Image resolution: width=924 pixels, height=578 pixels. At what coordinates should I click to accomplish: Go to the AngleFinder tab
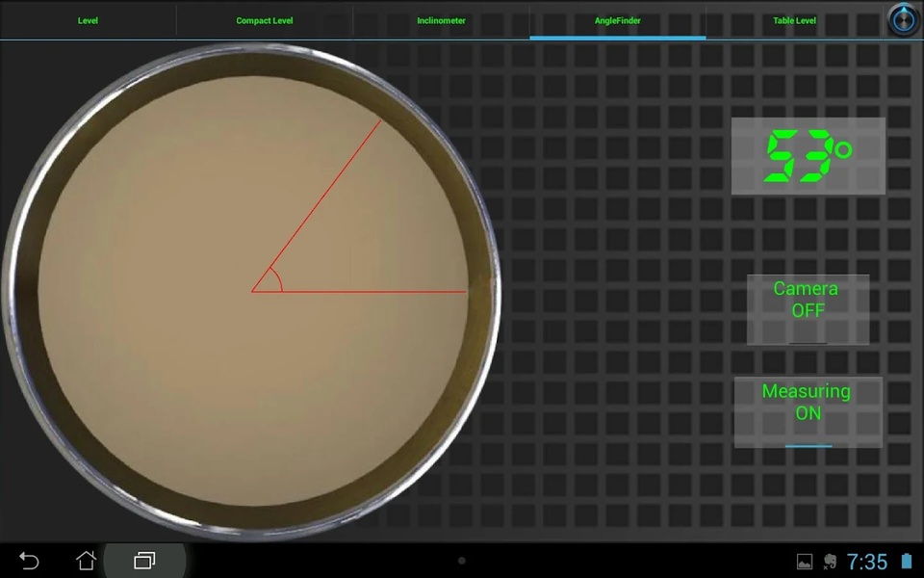click(x=618, y=20)
